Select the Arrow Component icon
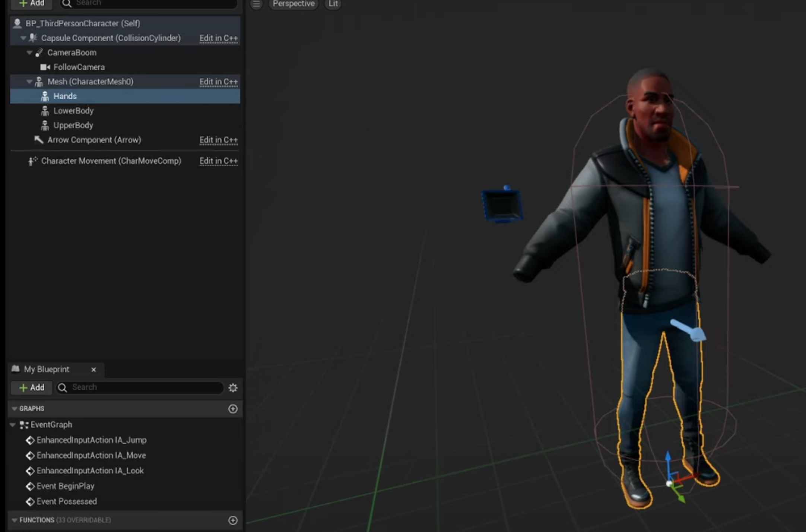Screen dimensions: 806x532 pyautogui.click(x=39, y=140)
